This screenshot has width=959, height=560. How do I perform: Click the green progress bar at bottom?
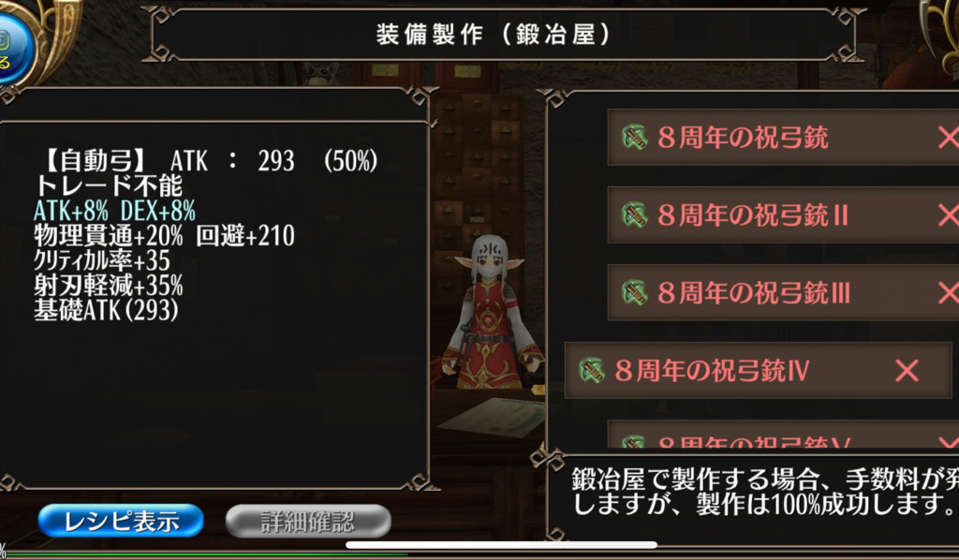pyautogui.click(x=205, y=554)
